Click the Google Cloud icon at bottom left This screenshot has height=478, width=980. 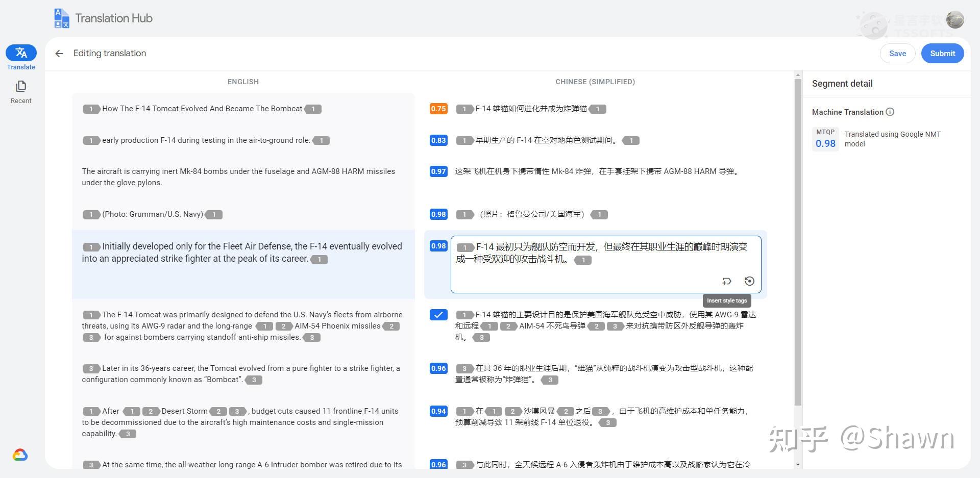tap(20, 455)
